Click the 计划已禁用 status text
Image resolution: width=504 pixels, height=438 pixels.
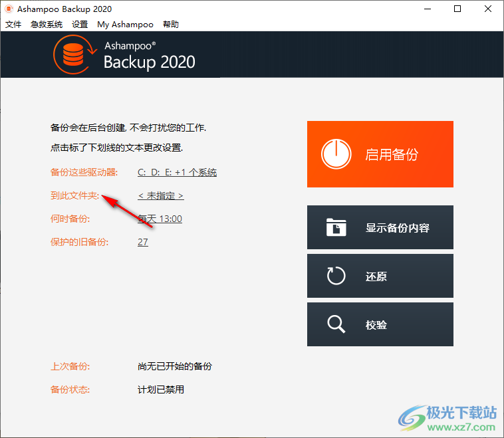click(161, 389)
